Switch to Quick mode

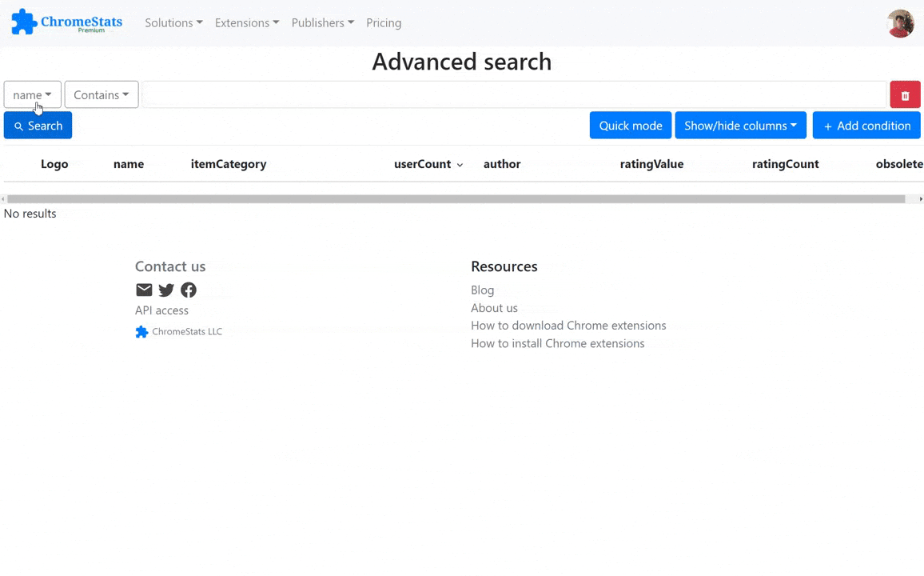click(x=631, y=126)
